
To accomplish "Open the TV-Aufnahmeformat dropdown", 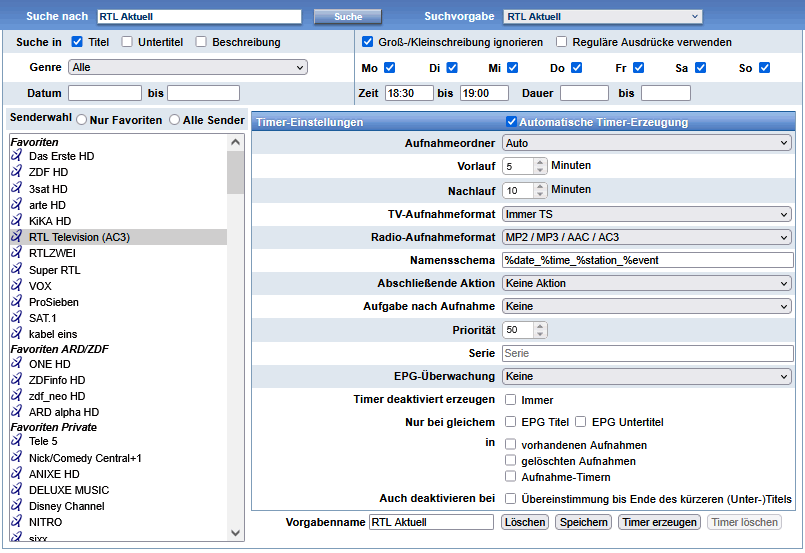I will tap(647, 214).
